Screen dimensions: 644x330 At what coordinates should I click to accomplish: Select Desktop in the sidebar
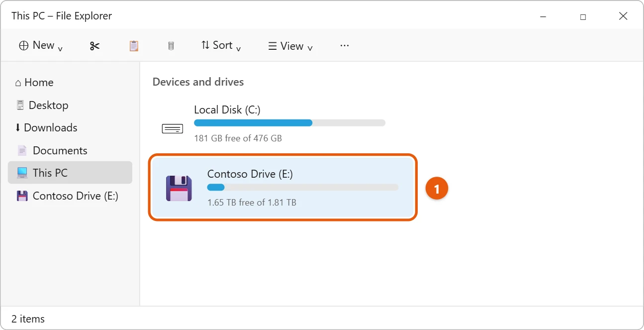coord(70,105)
